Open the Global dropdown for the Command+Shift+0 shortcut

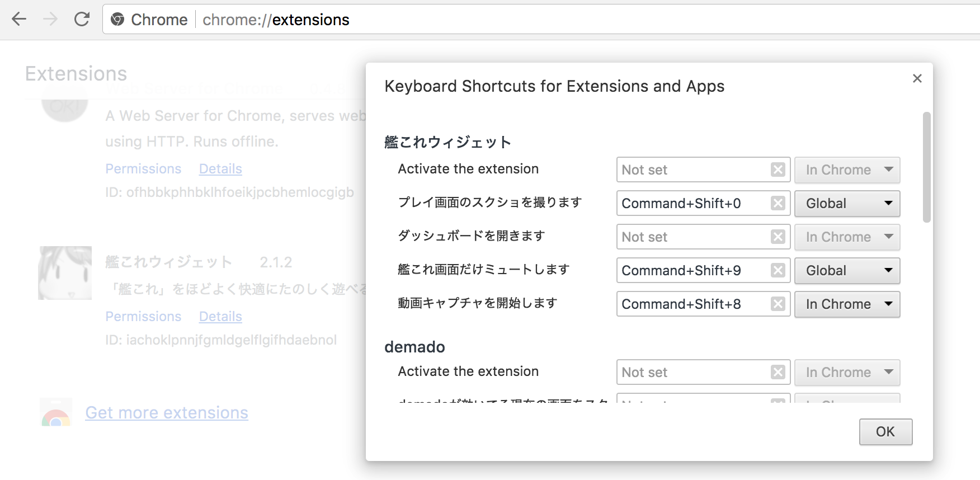coord(847,203)
